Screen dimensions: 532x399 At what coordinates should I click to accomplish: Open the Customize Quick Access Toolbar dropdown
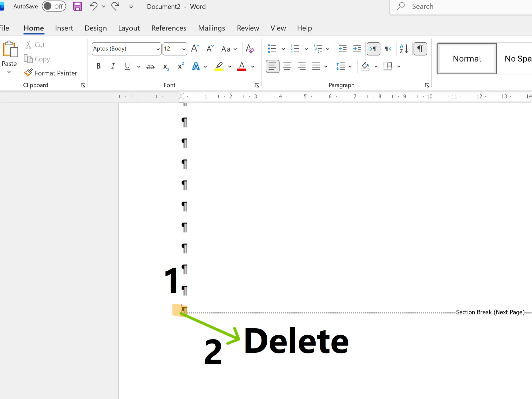[x=131, y=7]
